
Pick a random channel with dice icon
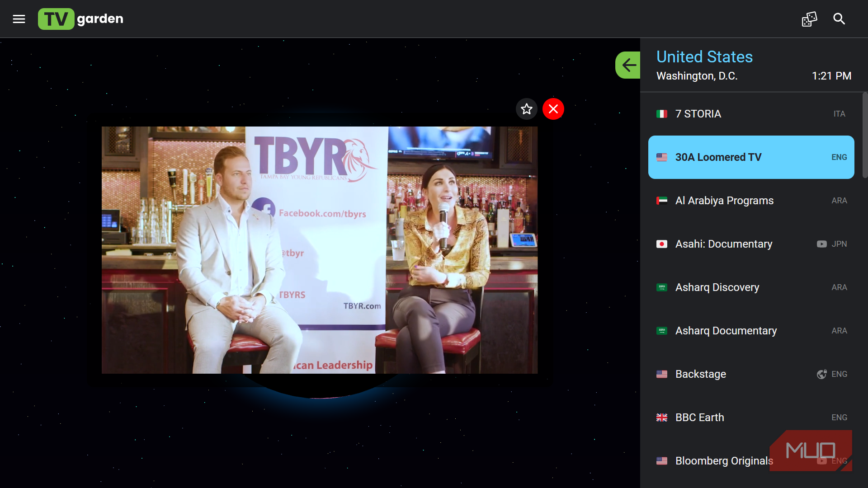(x=809, y=19)
